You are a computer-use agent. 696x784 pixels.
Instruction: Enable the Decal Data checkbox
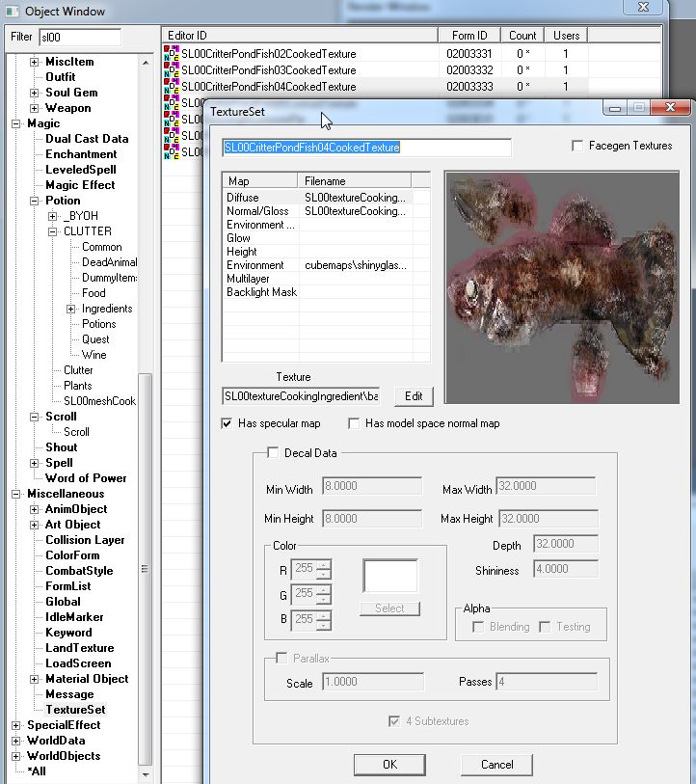click(273, 453)
